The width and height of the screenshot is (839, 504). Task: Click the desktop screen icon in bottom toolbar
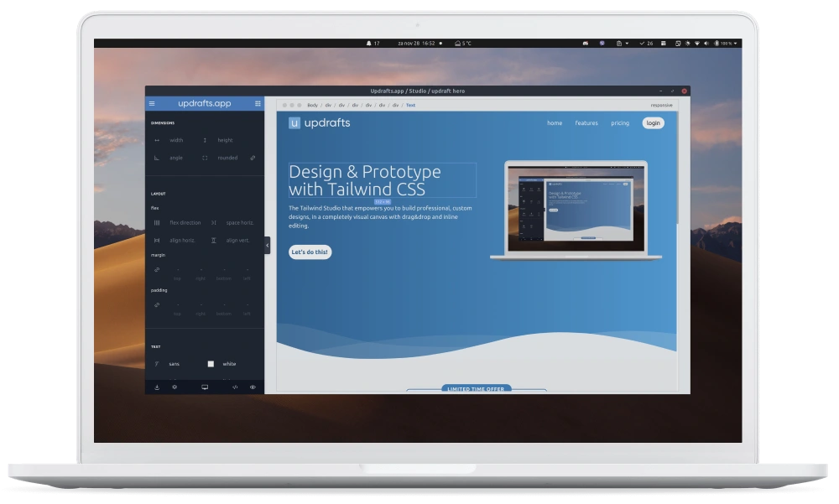(x=205, y=387)
